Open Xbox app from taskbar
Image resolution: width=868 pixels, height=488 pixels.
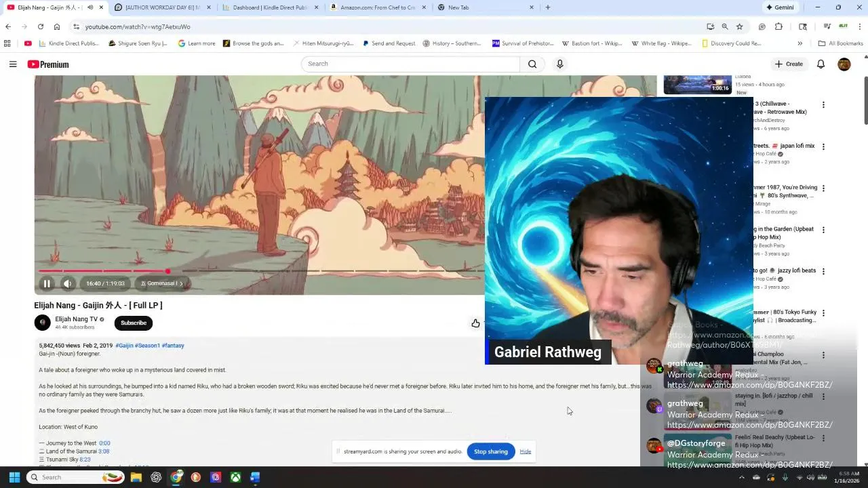(x=235, y=477)
